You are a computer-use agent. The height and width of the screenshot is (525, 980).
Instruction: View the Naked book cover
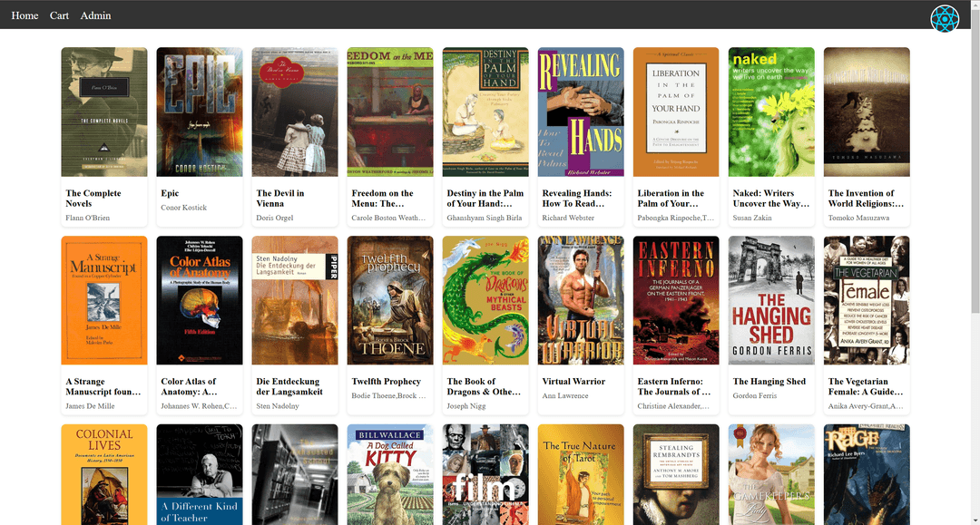771,112
